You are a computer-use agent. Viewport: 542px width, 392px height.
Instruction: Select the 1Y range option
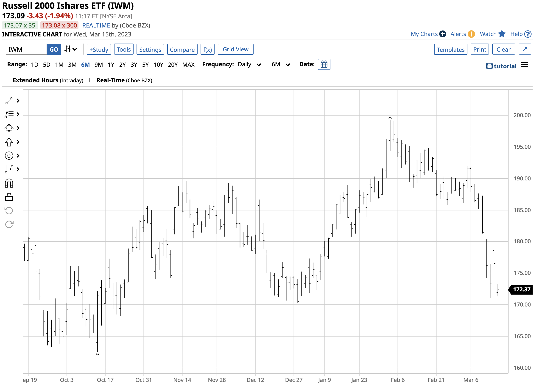click(111, 65)
